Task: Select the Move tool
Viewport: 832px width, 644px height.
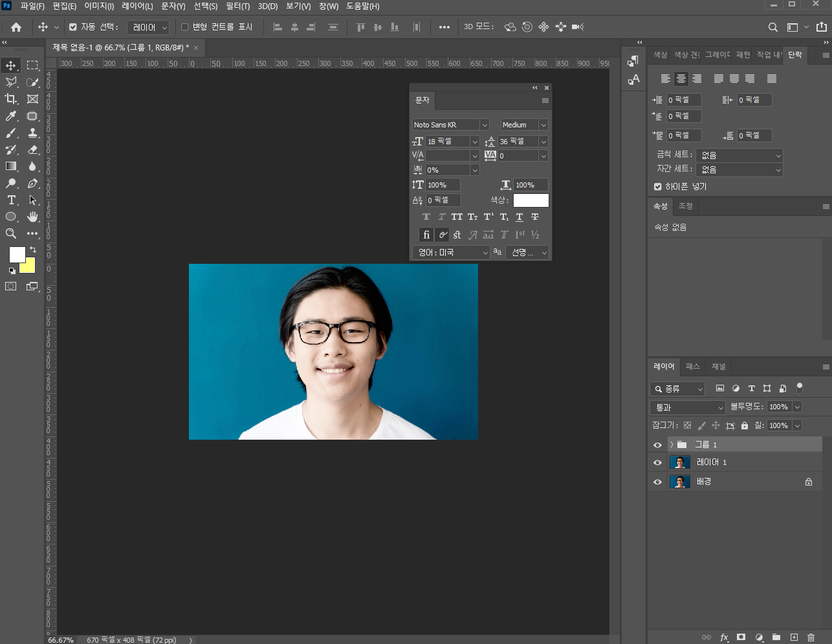Action: point(11,65)
